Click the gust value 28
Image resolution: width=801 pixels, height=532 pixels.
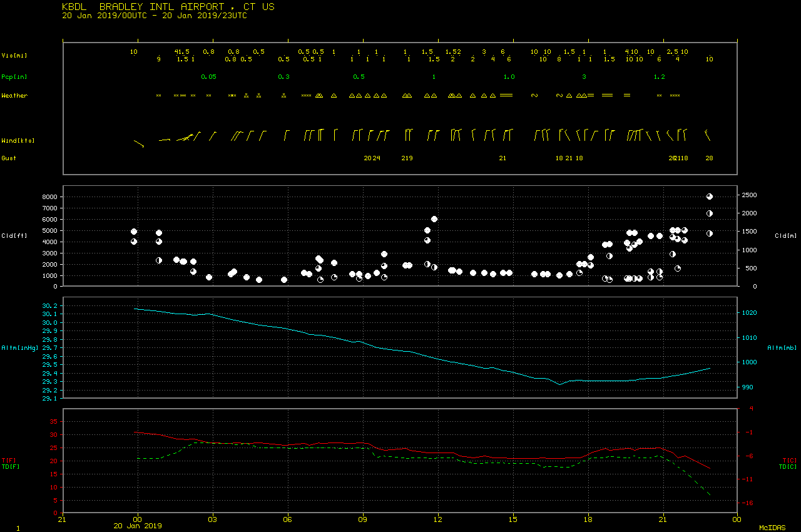pyautogui.click(x=710, y=158)
